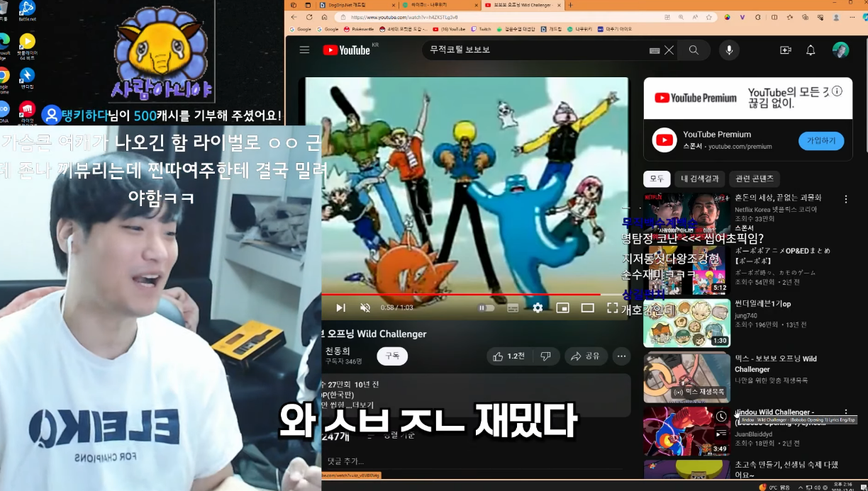Open 팟플레이어 64비트 desktop shortcut
Viewport: 868px width, 491px height.
pos(27,47)
